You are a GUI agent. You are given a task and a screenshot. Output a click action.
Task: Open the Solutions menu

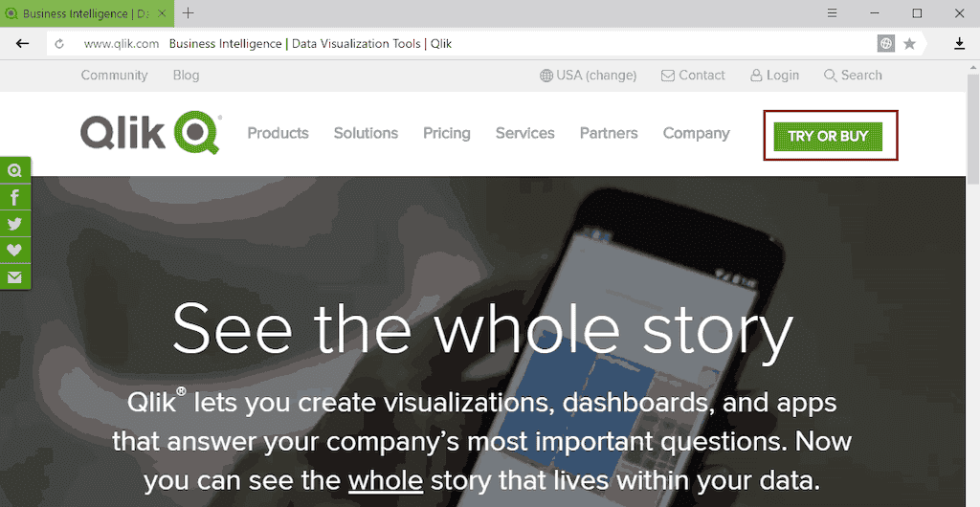click(x=366, y=134)
